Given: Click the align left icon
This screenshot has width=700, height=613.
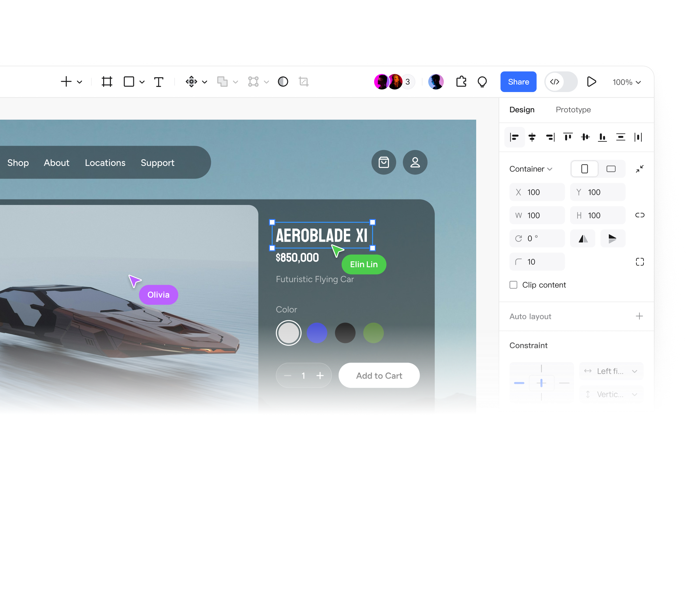Looking at the screenshot, I should pyautogui.click(x=514, y=137).
